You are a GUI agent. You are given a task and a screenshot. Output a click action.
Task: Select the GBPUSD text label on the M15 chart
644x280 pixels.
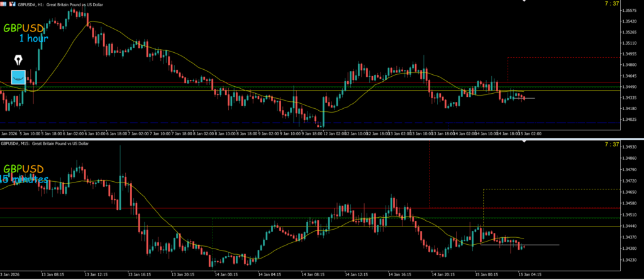click(x=23, y=169)
